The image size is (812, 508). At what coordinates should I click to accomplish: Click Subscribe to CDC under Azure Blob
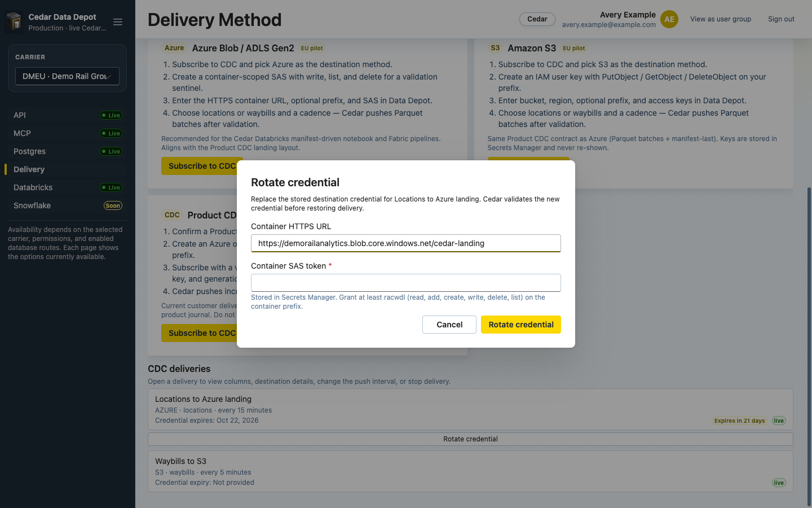point(202,166)
